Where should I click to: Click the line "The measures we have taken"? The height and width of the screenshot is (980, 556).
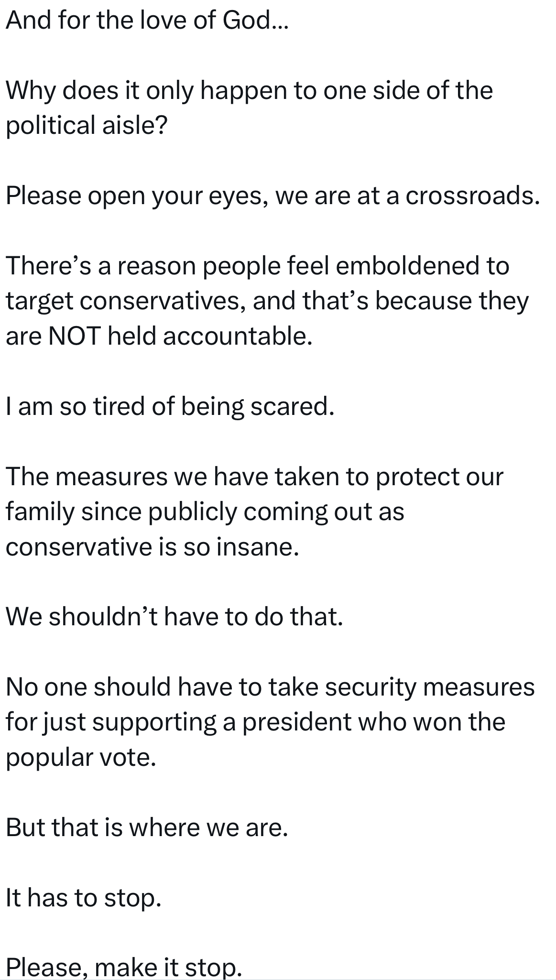tap(254, 477)
